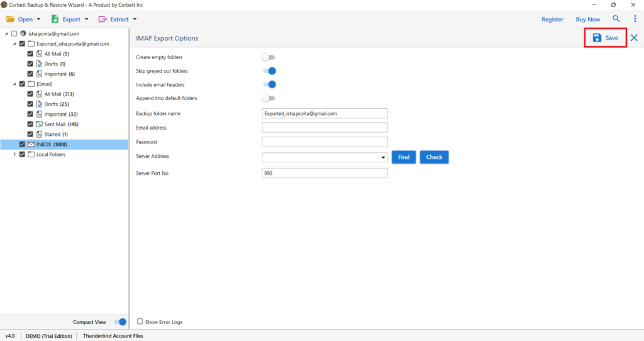Check the Show Error Logs checkbox

coord(140,321)
